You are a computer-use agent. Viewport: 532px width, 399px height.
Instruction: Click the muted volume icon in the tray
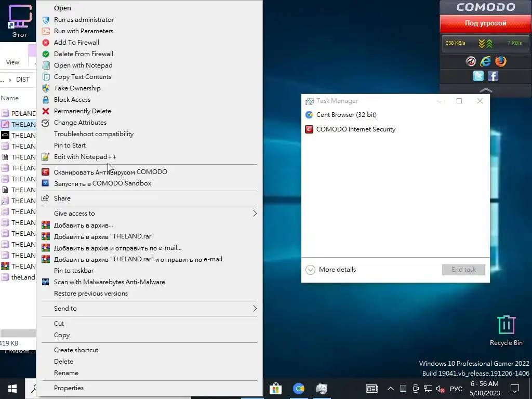tap(440, 389)
